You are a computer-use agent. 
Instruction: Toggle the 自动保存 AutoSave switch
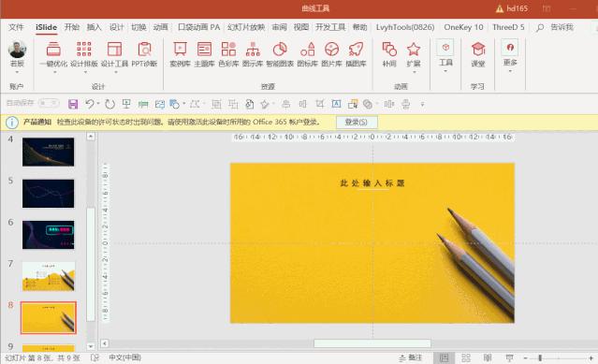[49, 103]
